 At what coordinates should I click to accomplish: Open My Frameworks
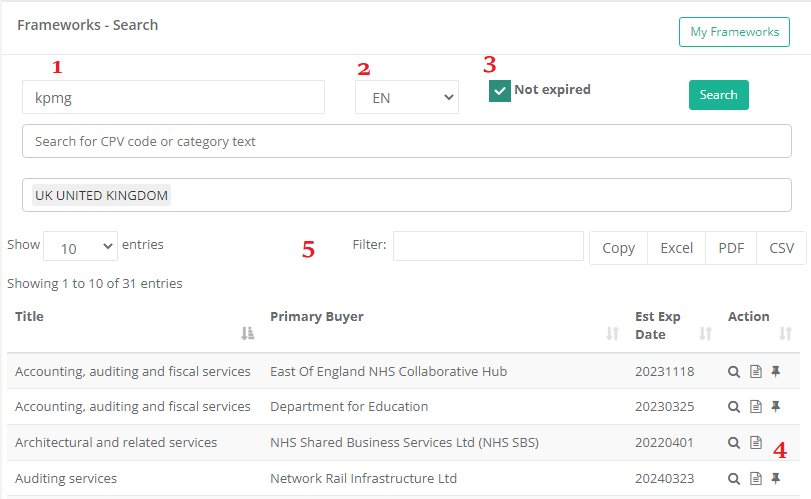(x=734, y=32)
